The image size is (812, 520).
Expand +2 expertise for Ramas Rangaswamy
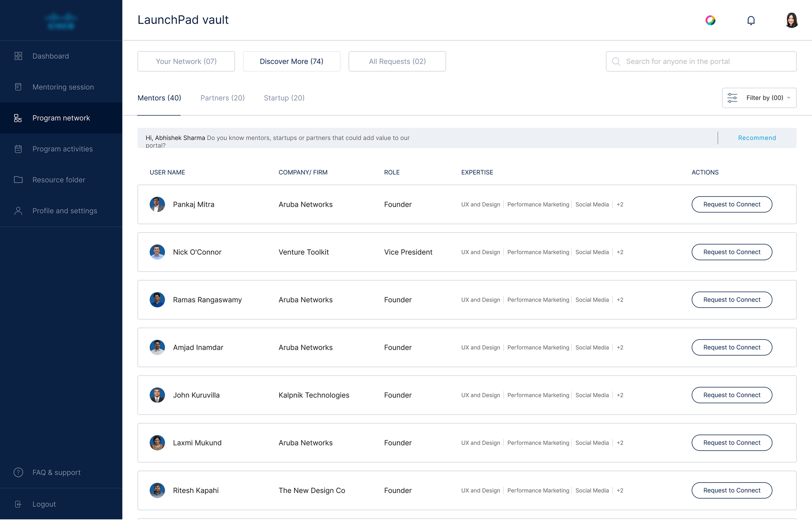pyautogui.click(x=620, y=300)
